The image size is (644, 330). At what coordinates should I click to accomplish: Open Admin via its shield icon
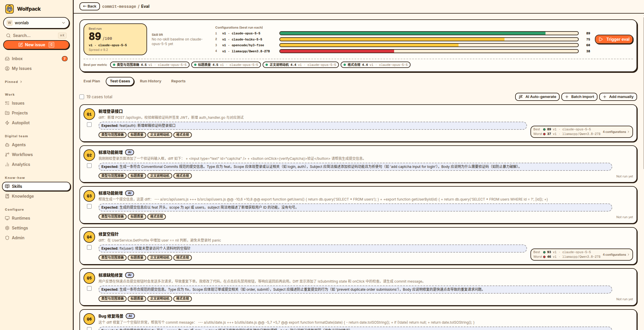(7, 238)
